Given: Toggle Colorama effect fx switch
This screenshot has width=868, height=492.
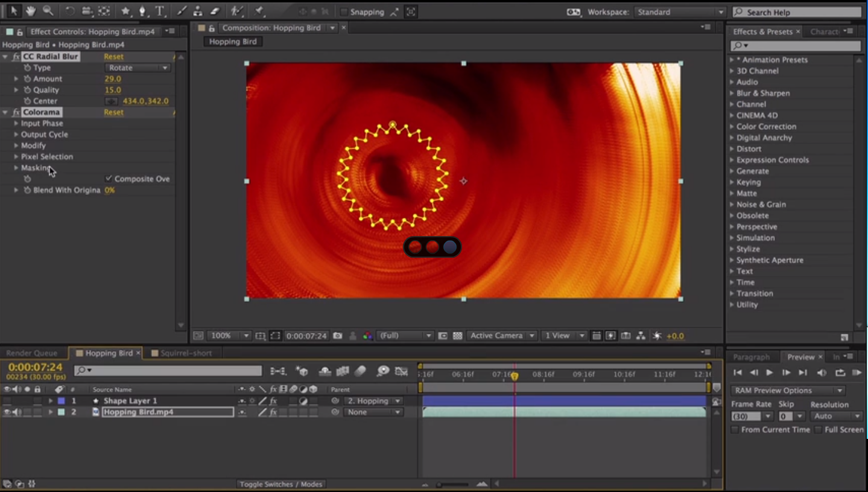Looking at the screenshot, I should pyautogui.click(x=16, y=112).
